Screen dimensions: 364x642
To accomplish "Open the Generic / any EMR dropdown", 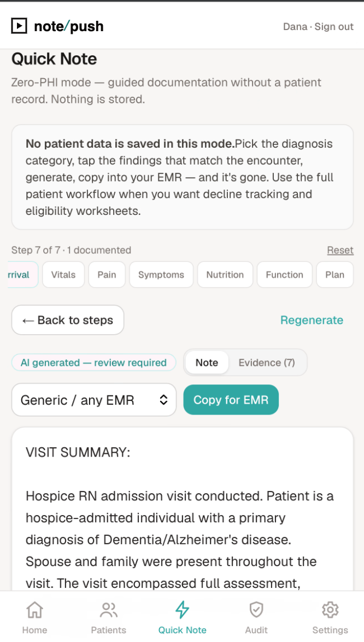I will pos(94,400).
